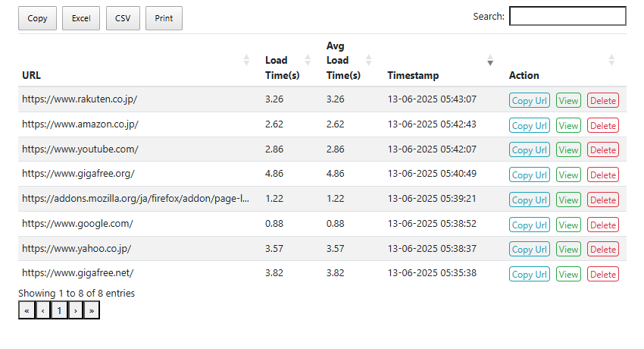Sort by Load Time(s) column arrows
Viewport: 644px width, 349px height.
tap(308, 60)
